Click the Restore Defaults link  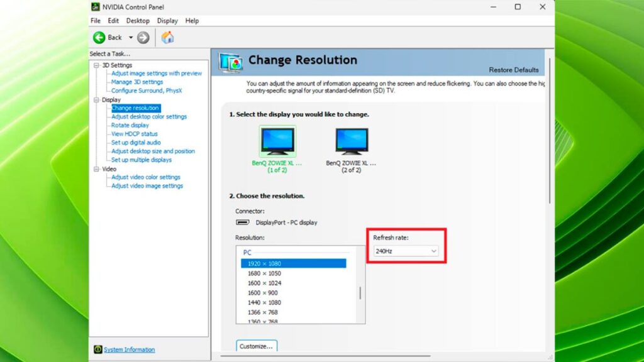(513, 70)
